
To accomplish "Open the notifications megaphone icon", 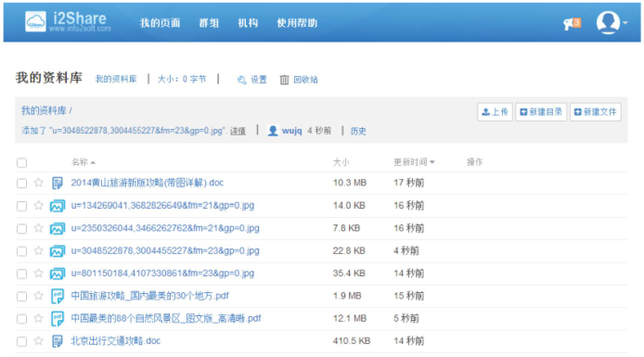I will point(569,24).
